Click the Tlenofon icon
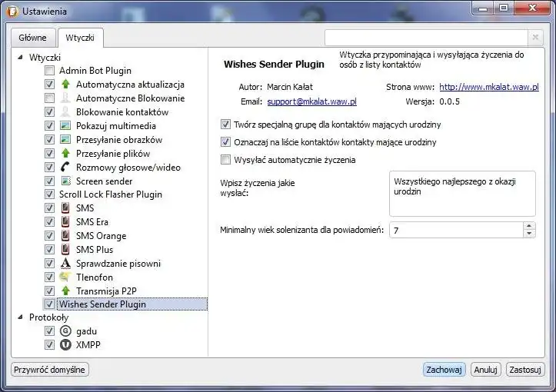The height and width of the screenshot is (392, 556). pos(65,277)
